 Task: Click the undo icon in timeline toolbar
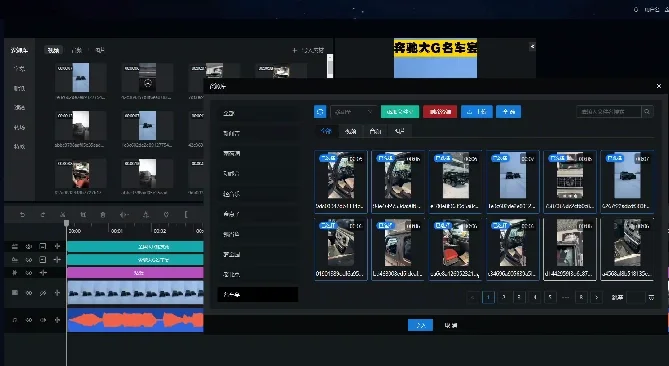[x=22, y=215]
